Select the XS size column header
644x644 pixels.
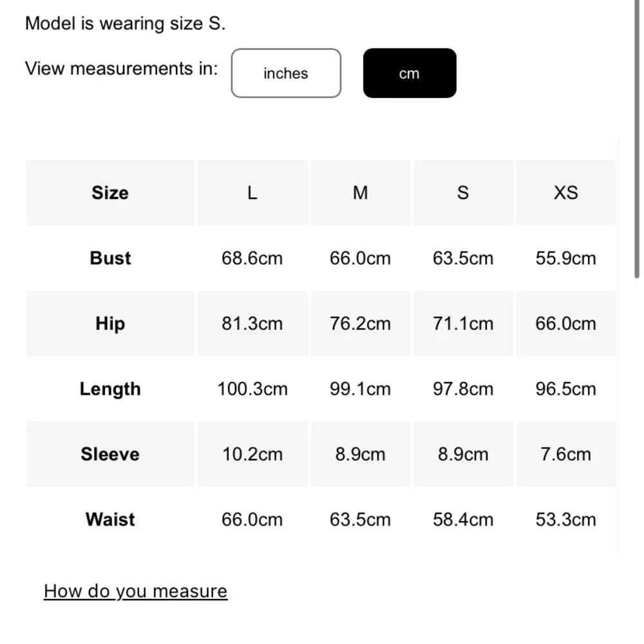(566, 193)
